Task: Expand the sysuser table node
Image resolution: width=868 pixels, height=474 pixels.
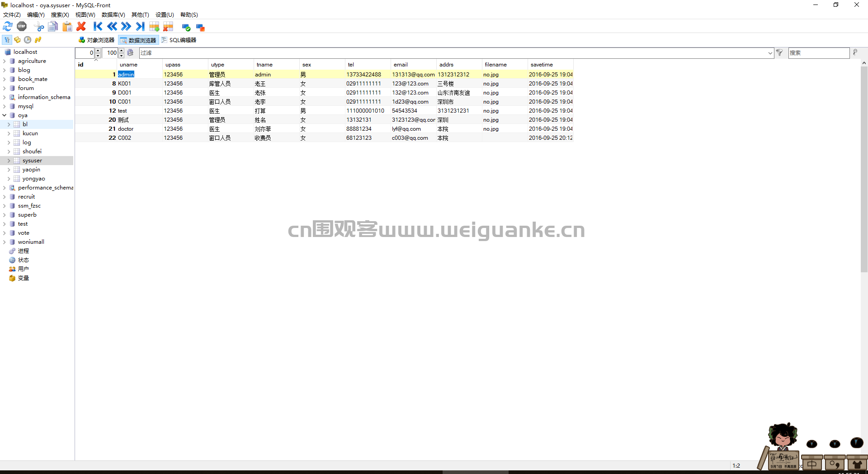Action: click(x=9, y=161)
